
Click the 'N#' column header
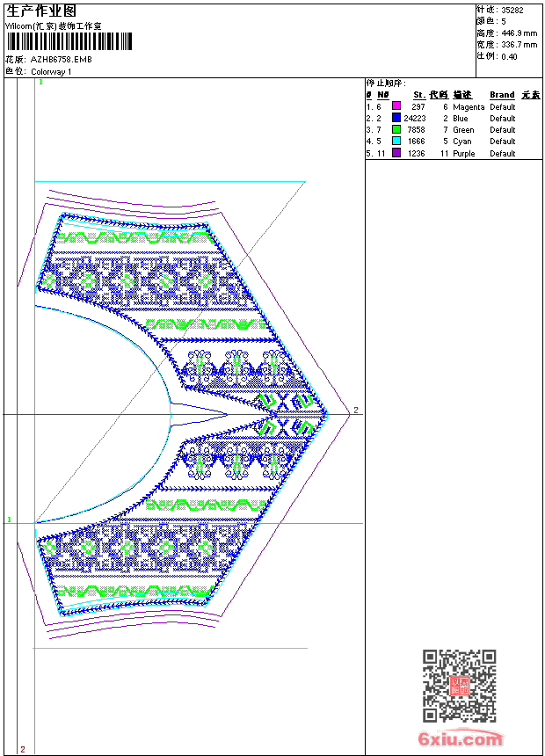[x=383, y=95]
